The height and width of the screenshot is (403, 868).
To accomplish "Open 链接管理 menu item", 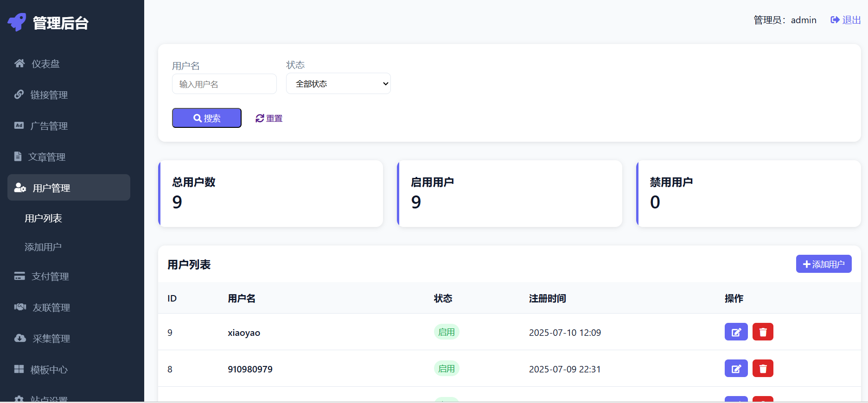I will coord(69,94).
